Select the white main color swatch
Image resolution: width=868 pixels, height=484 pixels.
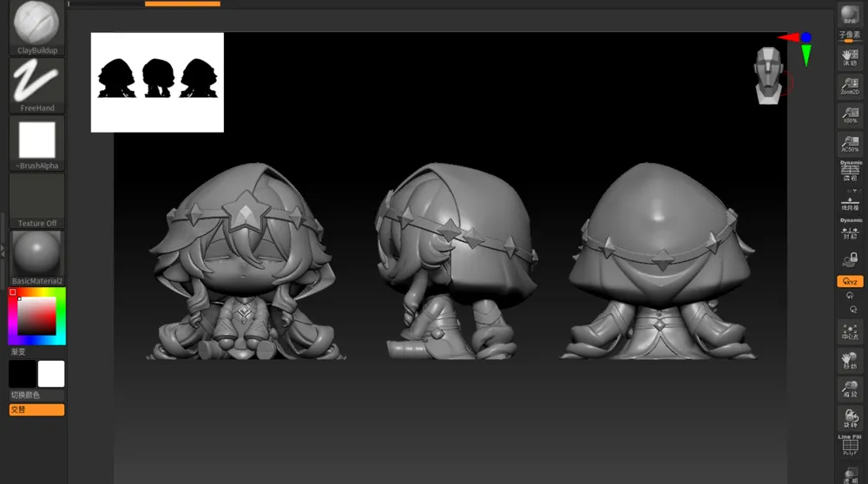[x=51, y=374]
